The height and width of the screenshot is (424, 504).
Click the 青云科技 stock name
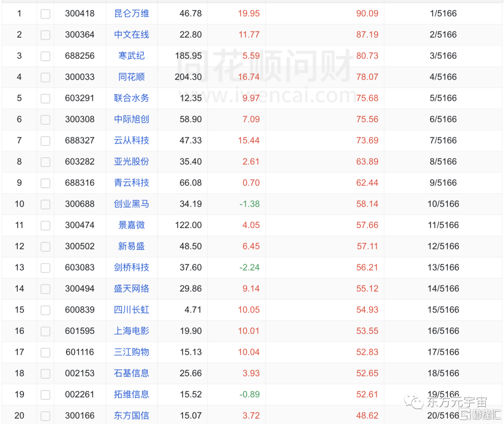132,183
